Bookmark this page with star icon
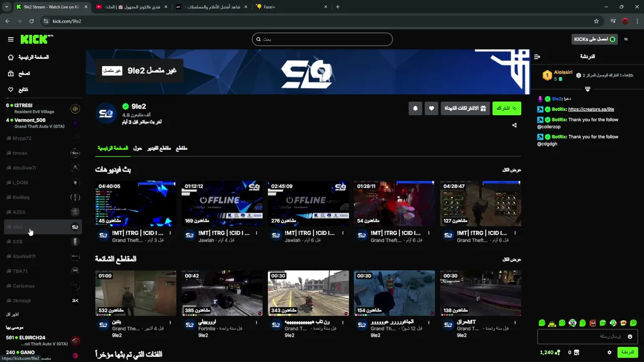The height and width of the screenshot is (362, 644). tap(596, 21)
